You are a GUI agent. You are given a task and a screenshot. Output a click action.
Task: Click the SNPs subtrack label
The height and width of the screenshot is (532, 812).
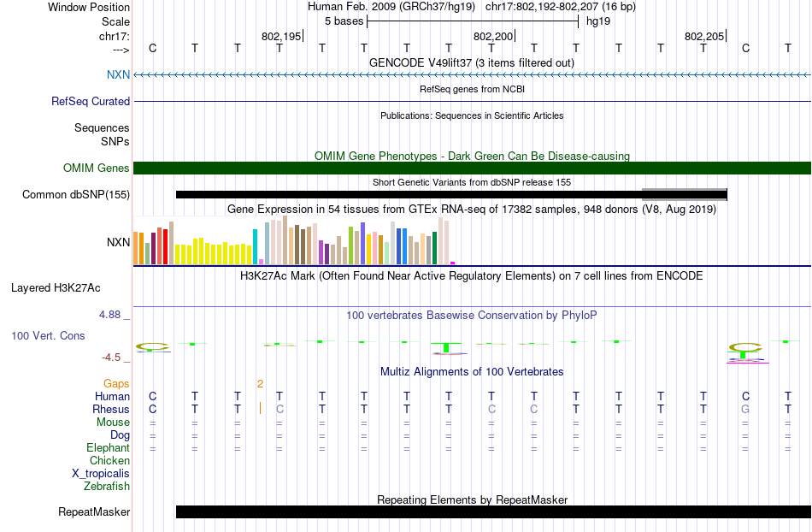tap(115, 141)
